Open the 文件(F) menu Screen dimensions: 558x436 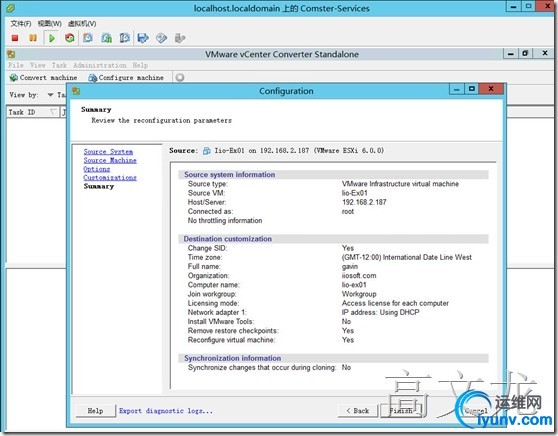21,24
